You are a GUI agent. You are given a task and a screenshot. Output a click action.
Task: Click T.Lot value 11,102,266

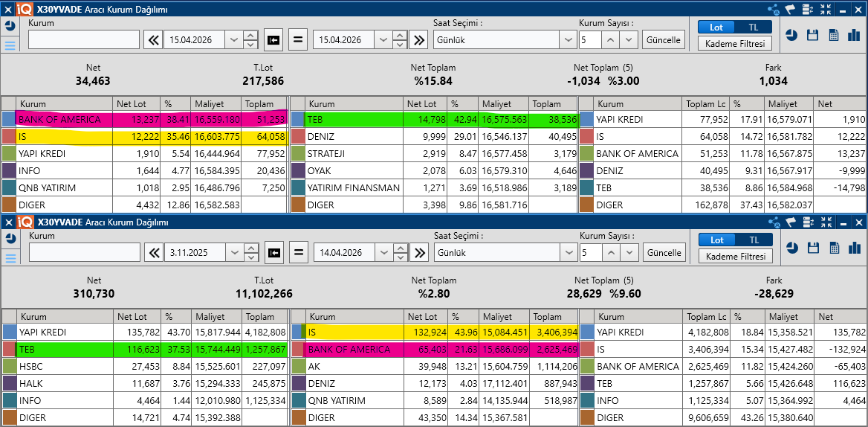point(264,294)
